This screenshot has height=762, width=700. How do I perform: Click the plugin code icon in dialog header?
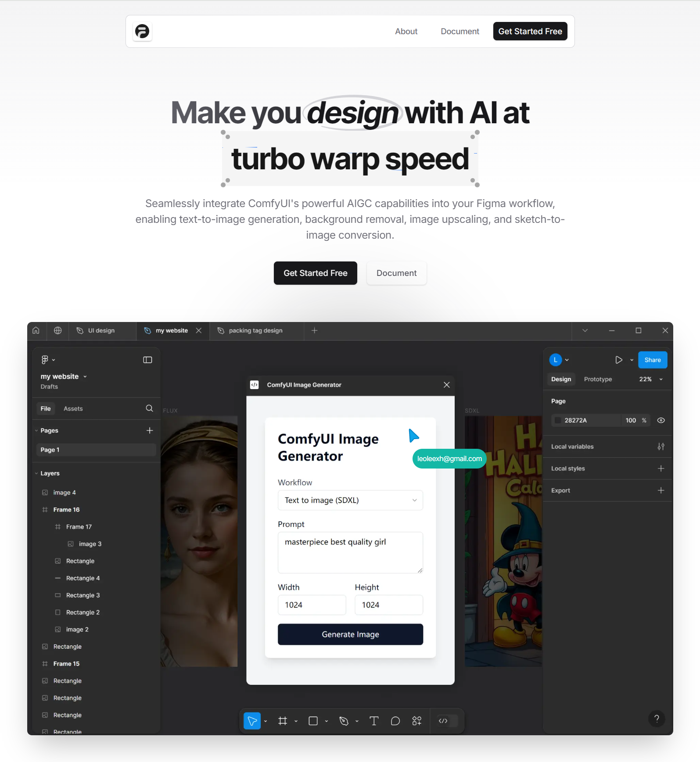pyautogui.click(x=254, y=385)
